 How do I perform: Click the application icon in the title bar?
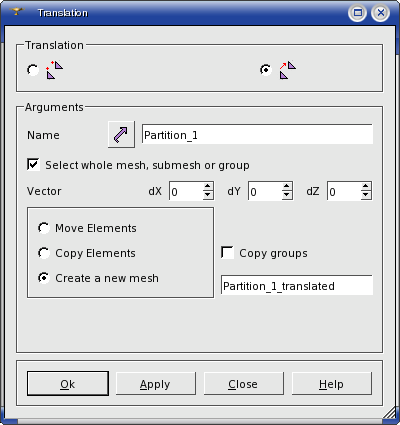[x=17, y=12]
